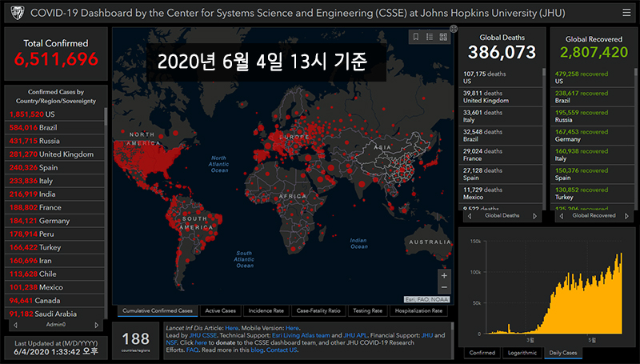Viewport: 640px width, 364px height.
Task: Follow the Esri Living Atlas team link
Action: pos(301,335)
